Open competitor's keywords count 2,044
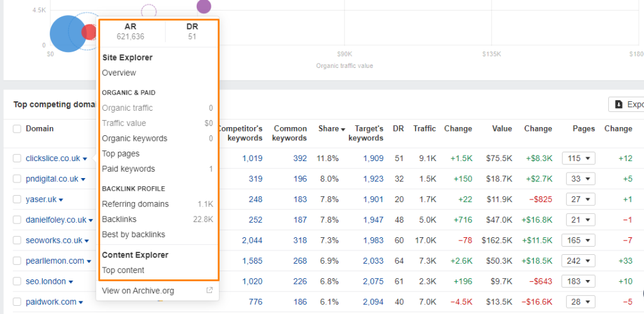Screen dimensions: 644x314 252,240
